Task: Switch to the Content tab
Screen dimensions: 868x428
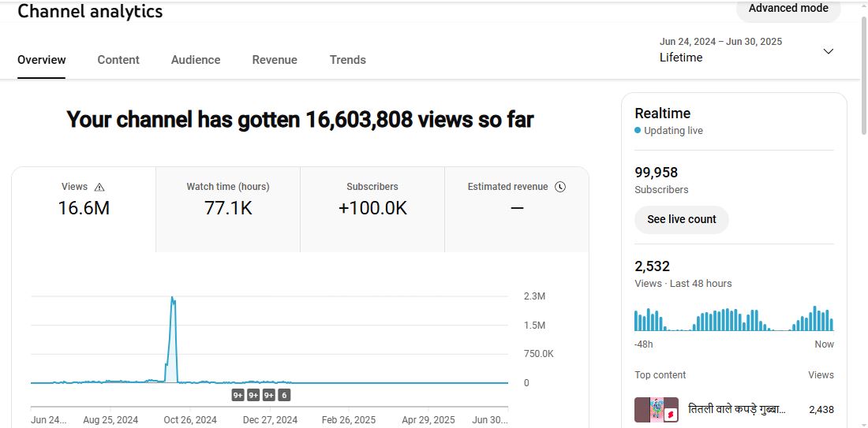Action: coord(118,60)
